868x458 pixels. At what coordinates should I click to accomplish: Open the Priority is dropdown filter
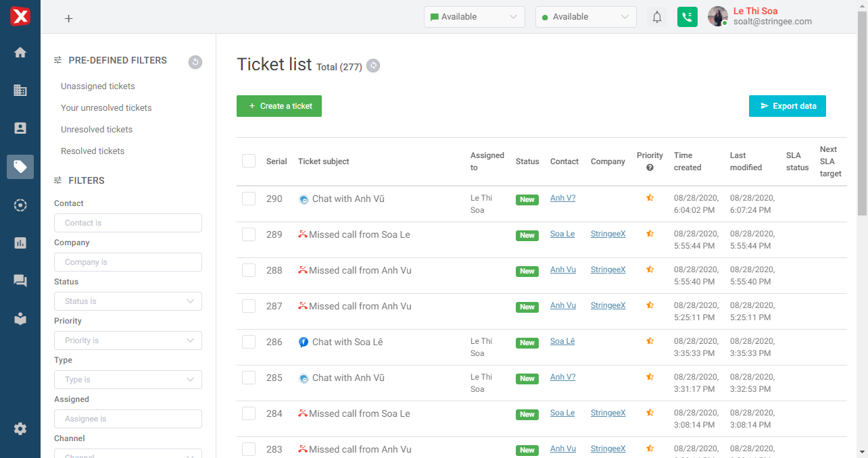(x=128, y=340)
